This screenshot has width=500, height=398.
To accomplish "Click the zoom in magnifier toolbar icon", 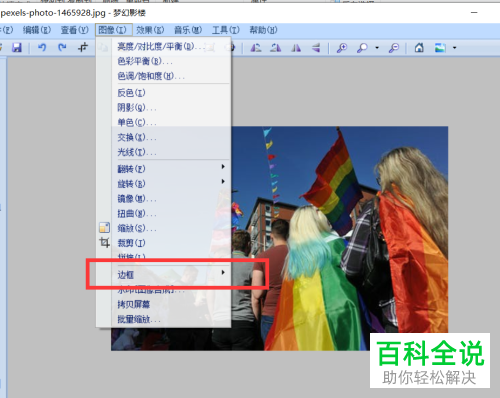I will [x=342, y=48].
